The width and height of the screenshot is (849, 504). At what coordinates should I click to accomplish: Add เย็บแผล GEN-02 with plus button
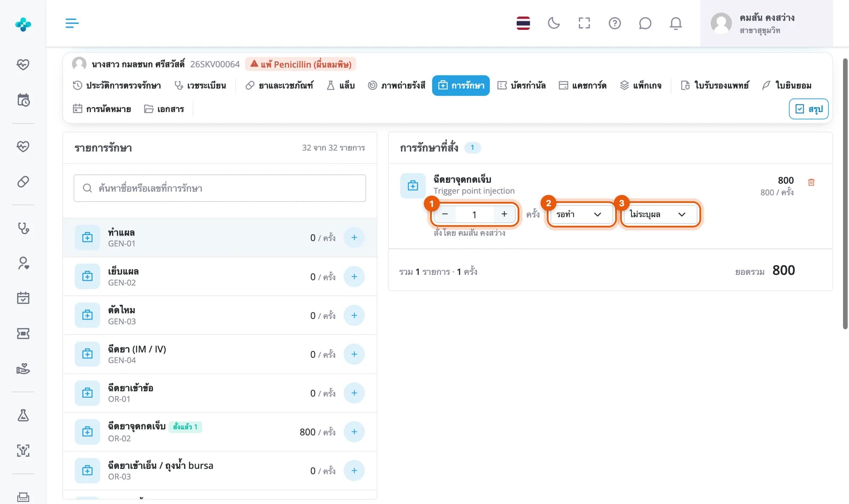[x=354, y=277]
